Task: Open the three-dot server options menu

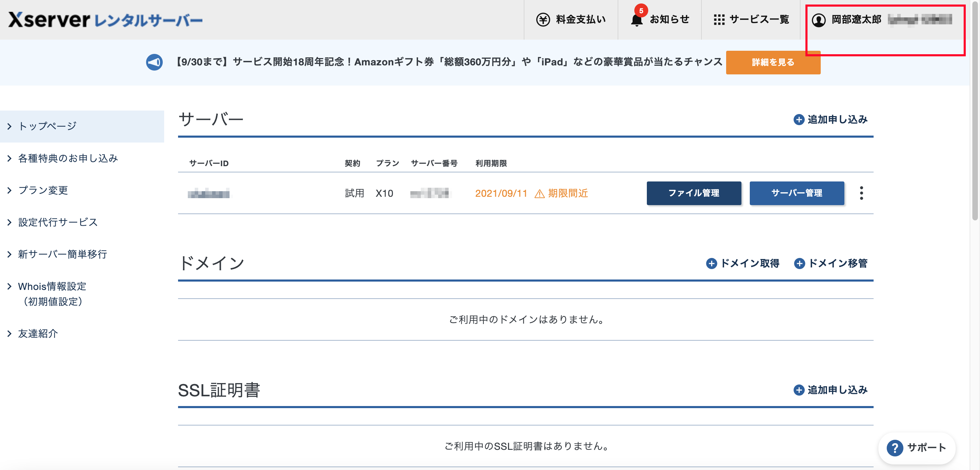Action: 861,193
